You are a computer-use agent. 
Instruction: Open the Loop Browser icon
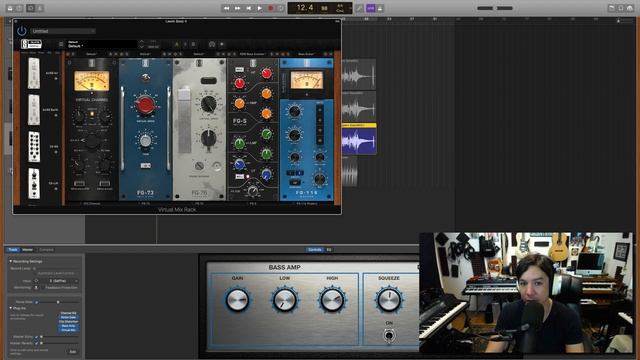[x=621, y=8]
